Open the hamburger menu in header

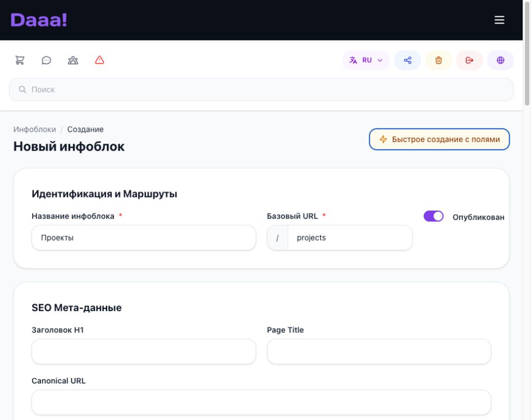pos(499,20)
